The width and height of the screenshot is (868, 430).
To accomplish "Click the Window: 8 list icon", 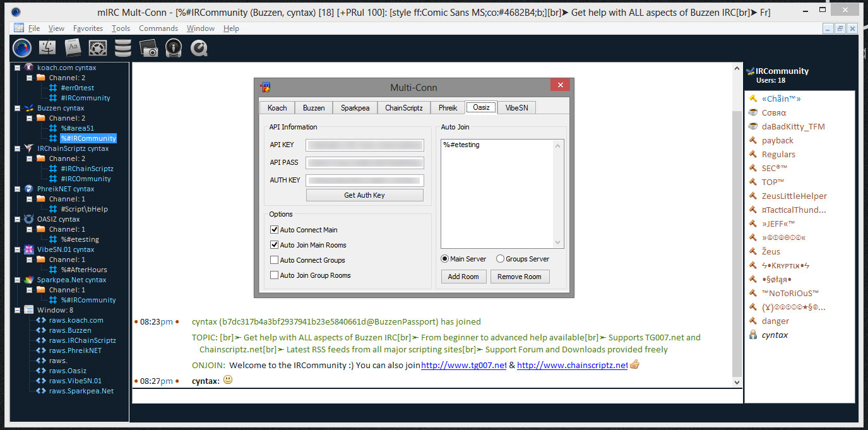I will point(29,310).
